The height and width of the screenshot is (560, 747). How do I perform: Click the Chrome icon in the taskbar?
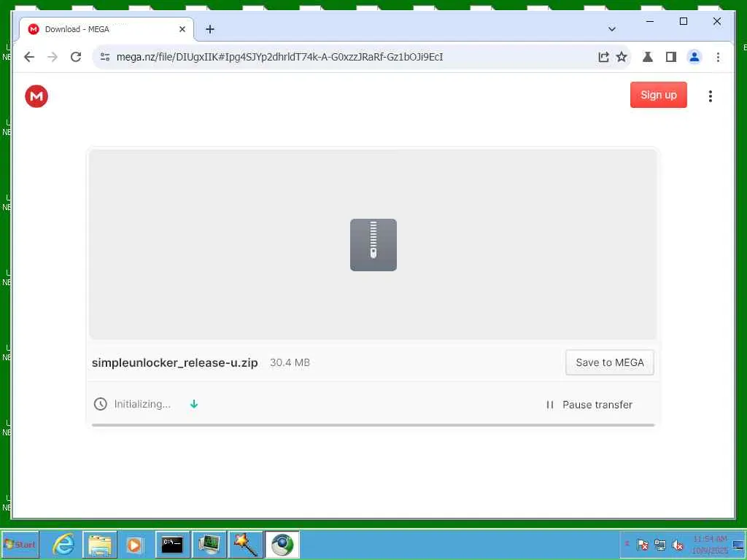(x=282, y=544)
